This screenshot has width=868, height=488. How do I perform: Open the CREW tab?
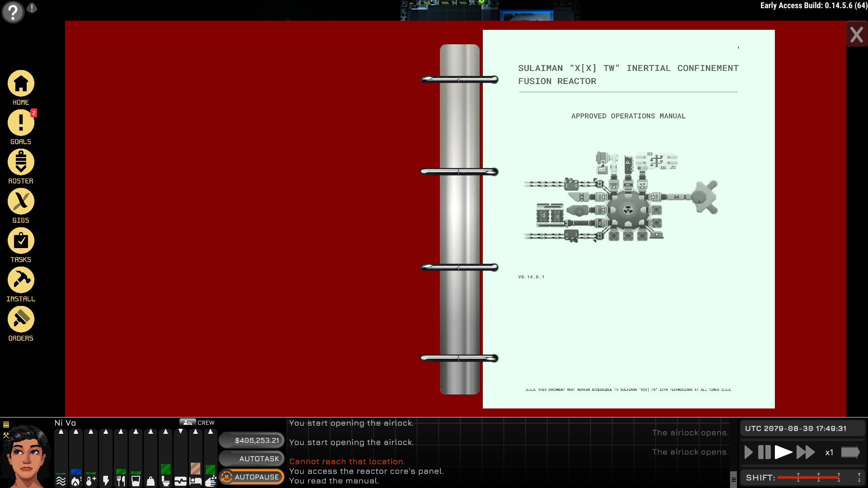point(198,422)
